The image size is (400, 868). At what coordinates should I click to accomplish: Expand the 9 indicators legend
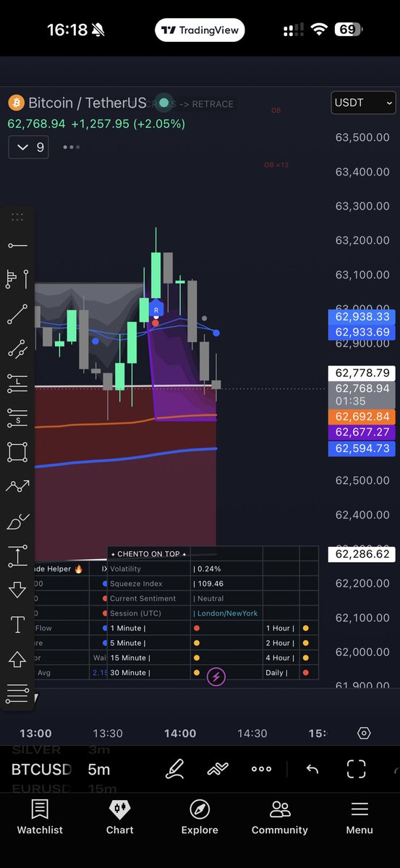click(x=29, y=147)
